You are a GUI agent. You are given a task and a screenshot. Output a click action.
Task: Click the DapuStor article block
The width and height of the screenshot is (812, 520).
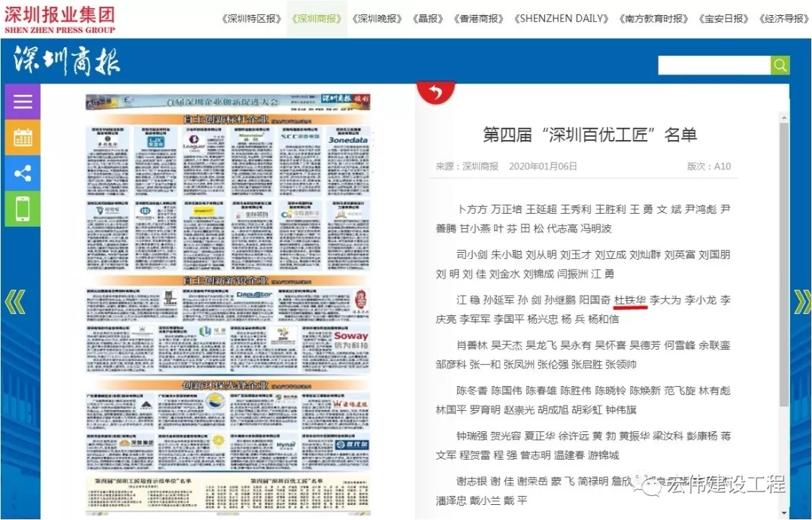click(229, 305)
